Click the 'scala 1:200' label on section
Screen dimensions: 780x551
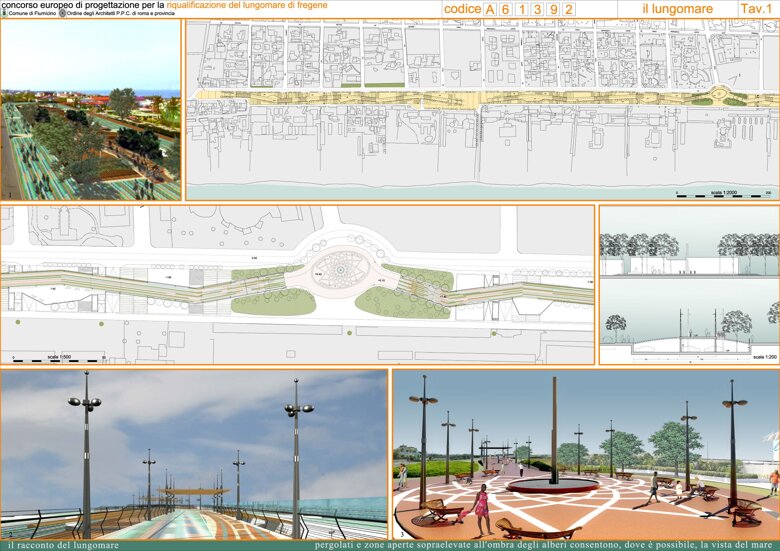[x=765, y=357]
